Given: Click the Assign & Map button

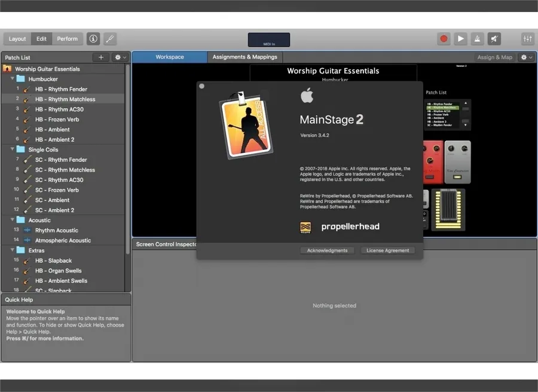Looking at the screenshot, I should click(495, 57).
